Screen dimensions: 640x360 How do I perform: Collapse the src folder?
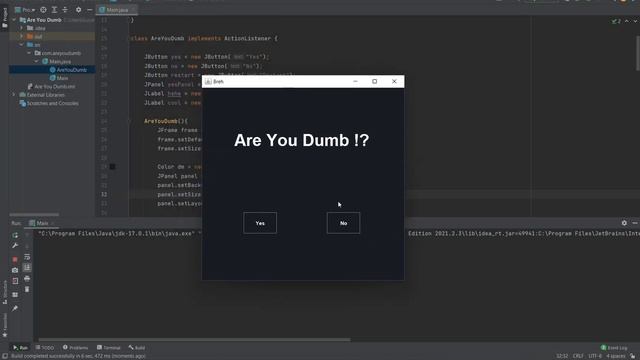(x=22, y=44)
